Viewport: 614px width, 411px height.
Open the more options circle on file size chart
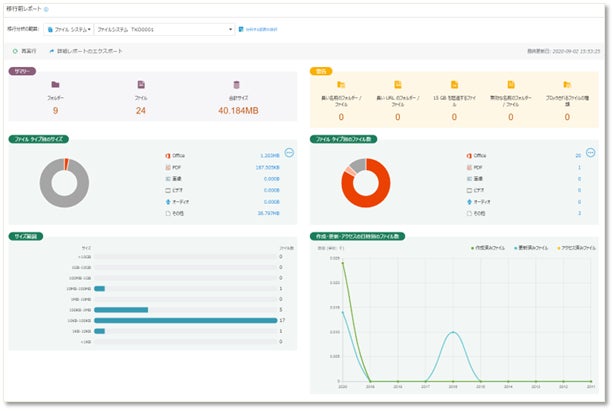[x=289, y=153]
